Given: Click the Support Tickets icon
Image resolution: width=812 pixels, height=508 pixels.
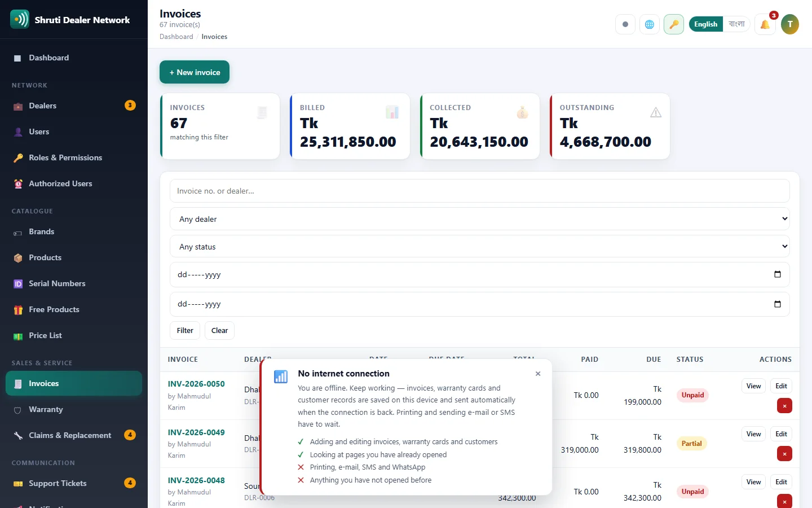Looking at the screenshot, I should click(18, 484).
